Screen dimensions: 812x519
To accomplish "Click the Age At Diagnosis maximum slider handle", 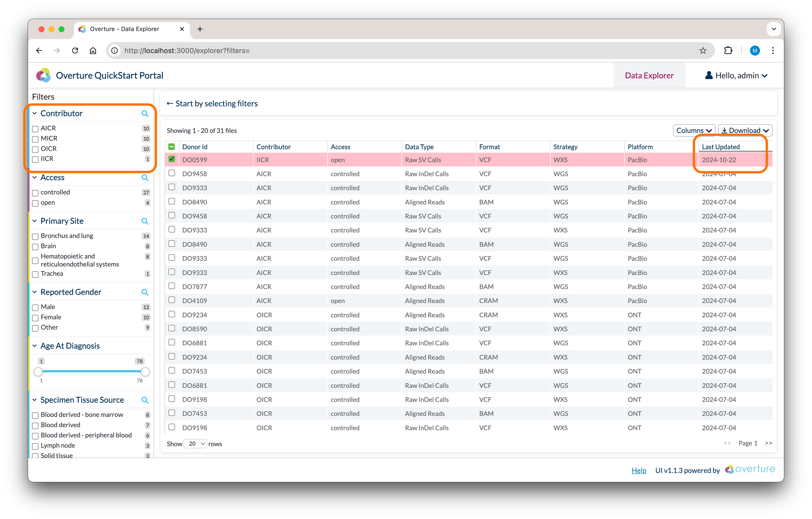I will click(145, 372).
